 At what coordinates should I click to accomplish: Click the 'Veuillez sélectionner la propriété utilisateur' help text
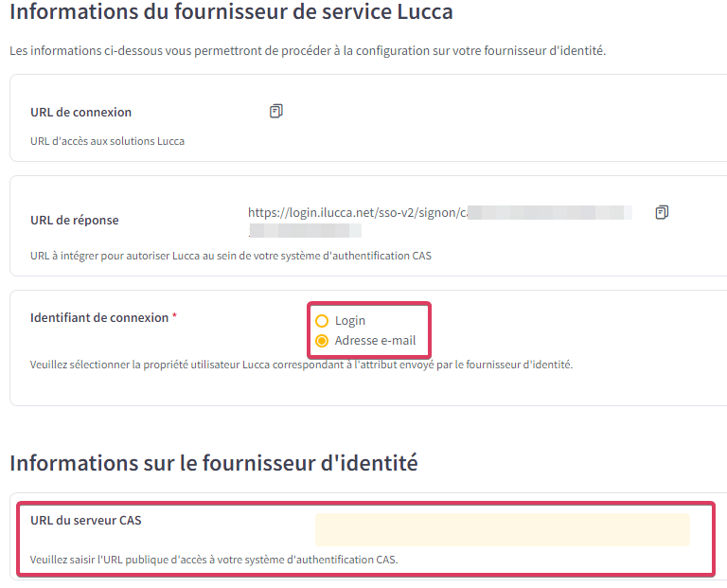301,365
